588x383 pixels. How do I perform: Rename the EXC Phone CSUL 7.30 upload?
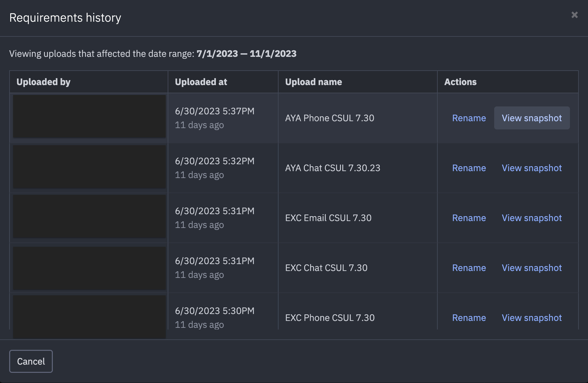[469, 318]
